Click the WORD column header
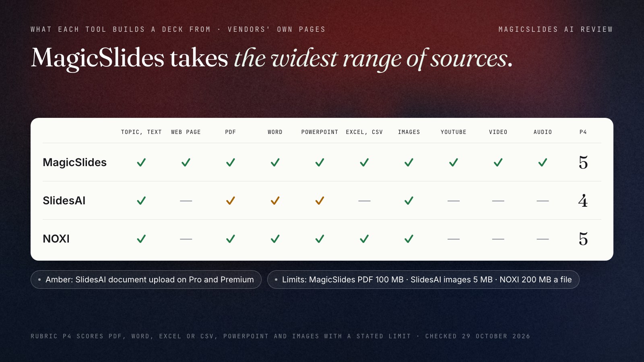Image resolution: width=644 pixels, height=362 pixels. coord(275,132)
